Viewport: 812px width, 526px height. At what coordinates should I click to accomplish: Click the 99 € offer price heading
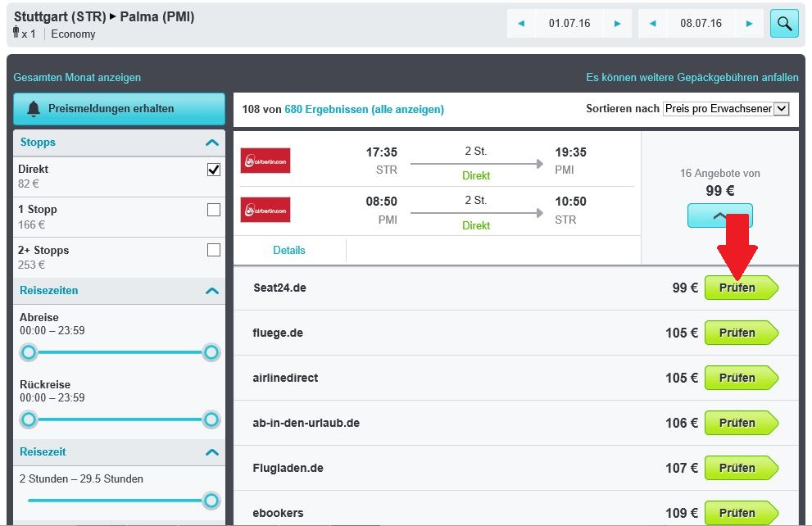pyautogui.click(x=720, y=191)
